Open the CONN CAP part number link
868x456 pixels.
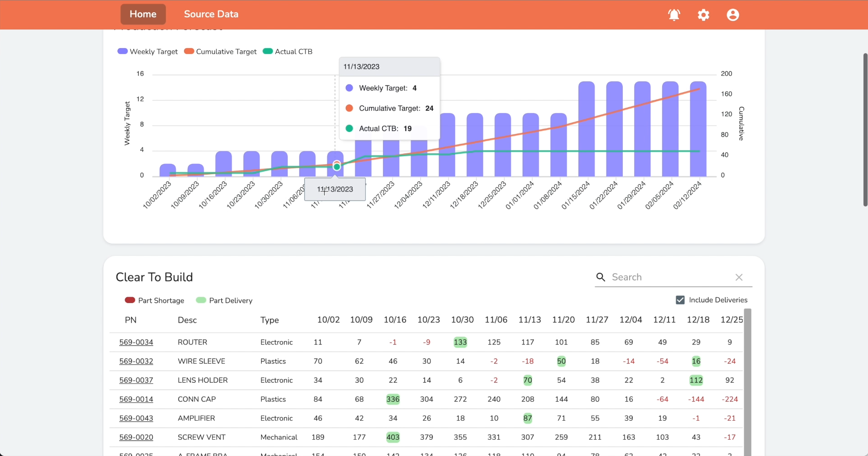[x=136, y=399]
